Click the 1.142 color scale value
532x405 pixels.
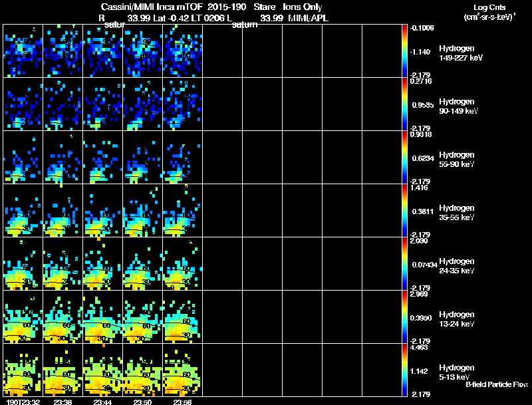419,372
